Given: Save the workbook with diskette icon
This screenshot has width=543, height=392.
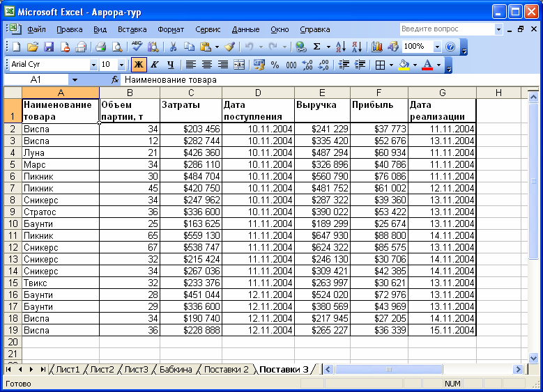Looking at the screenshot, I should 49,47.
